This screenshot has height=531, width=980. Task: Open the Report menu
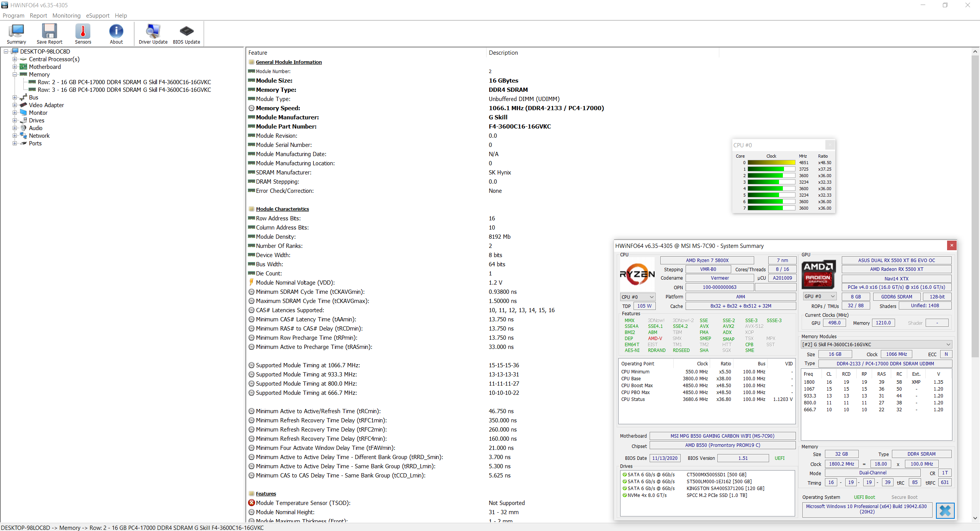click(38, 16)
